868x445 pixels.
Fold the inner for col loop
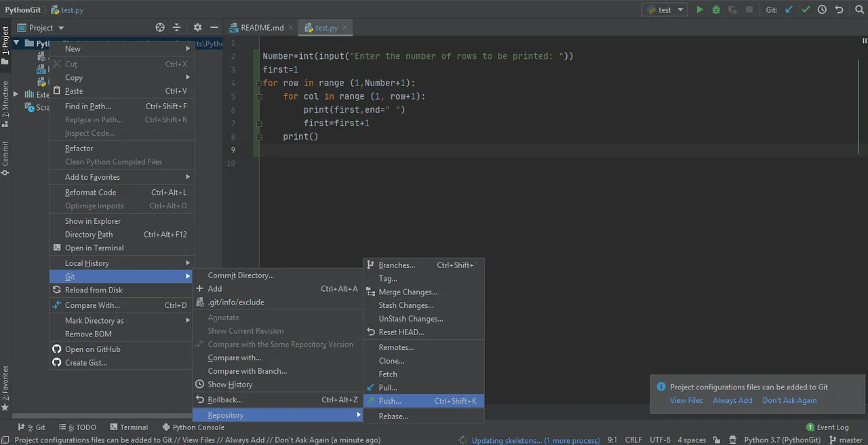coord(259,97)
